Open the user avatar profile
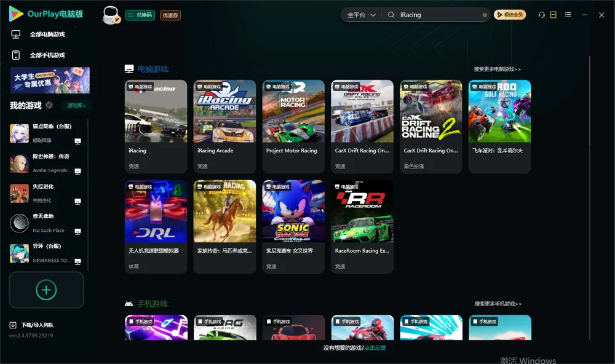 (x=111, y=15)
